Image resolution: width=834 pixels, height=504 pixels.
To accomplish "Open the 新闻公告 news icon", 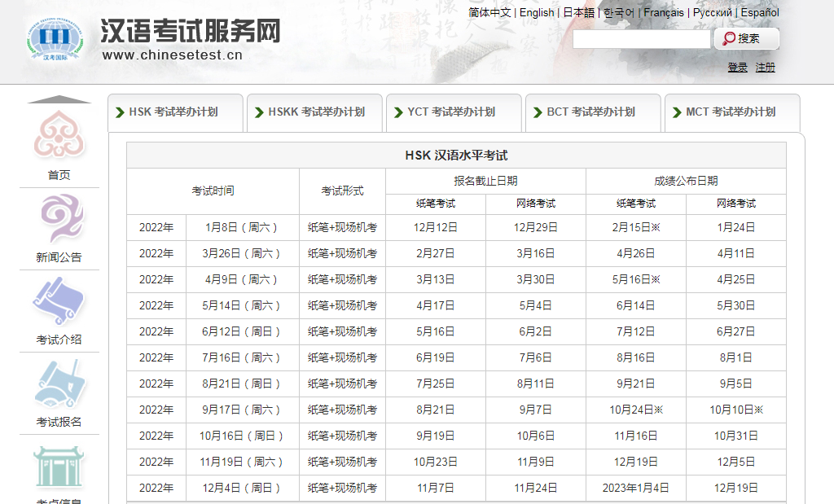I will pos(59,219).
